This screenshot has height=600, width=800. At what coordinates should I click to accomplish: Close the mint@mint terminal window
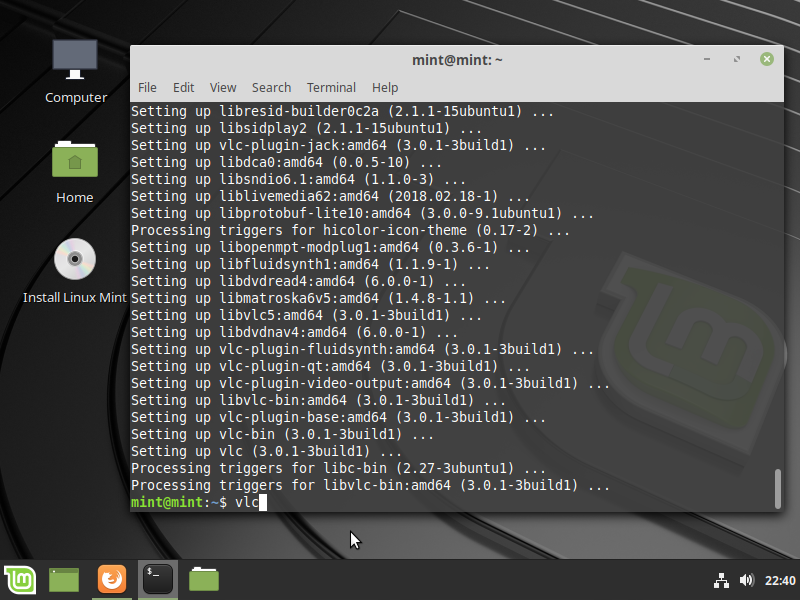(766, 59)
